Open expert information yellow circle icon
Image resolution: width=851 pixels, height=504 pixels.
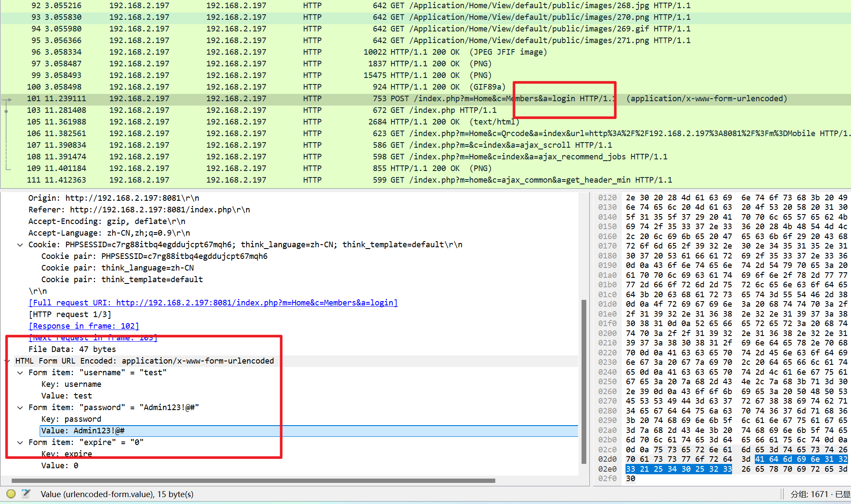point(11,494)
